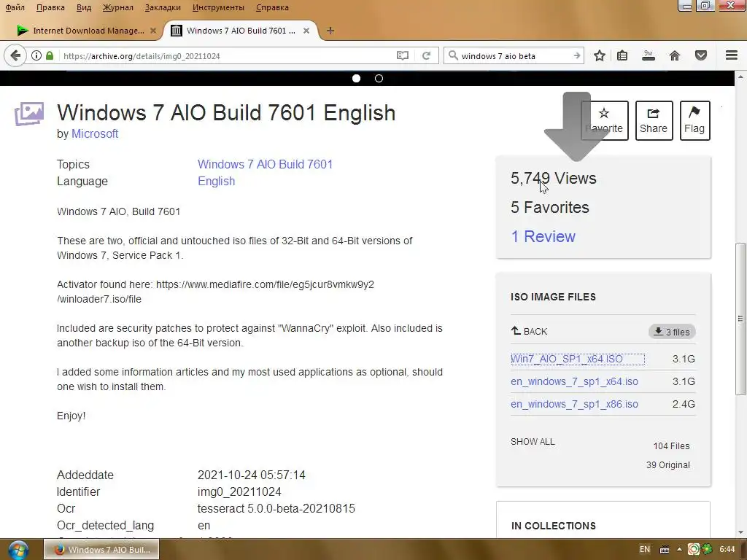
Task: Open the site information icon in the address bar
Action: pyautogui.click(x=36, y=55)
